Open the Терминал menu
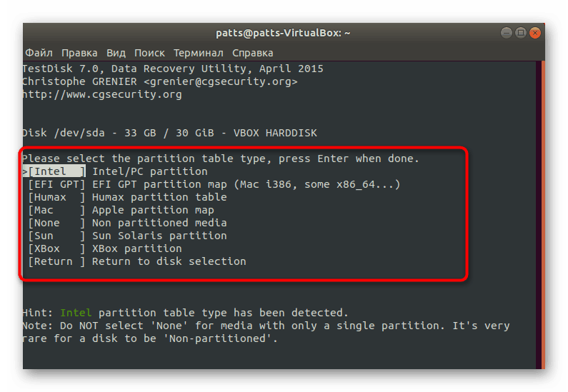Screen dimensions: 568x392 [198, 53]
